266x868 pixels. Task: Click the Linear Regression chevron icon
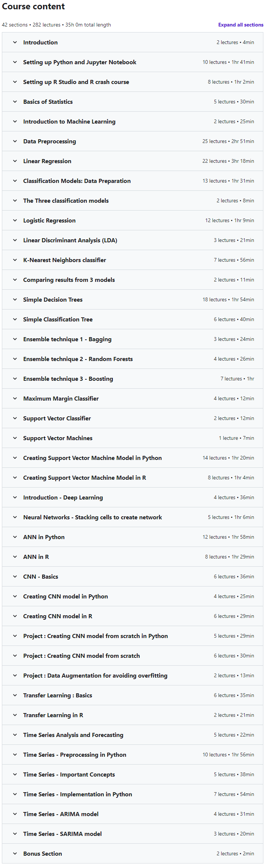click(15, 161)
